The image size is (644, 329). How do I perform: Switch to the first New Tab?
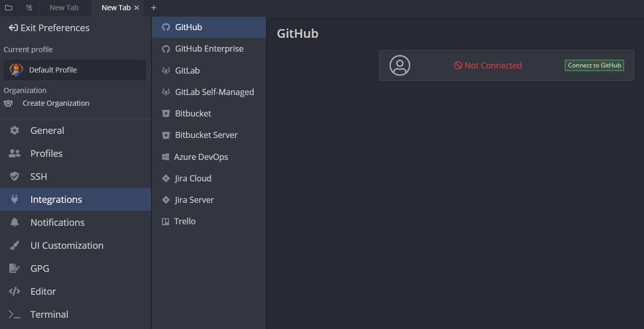[x=64, y=8]
